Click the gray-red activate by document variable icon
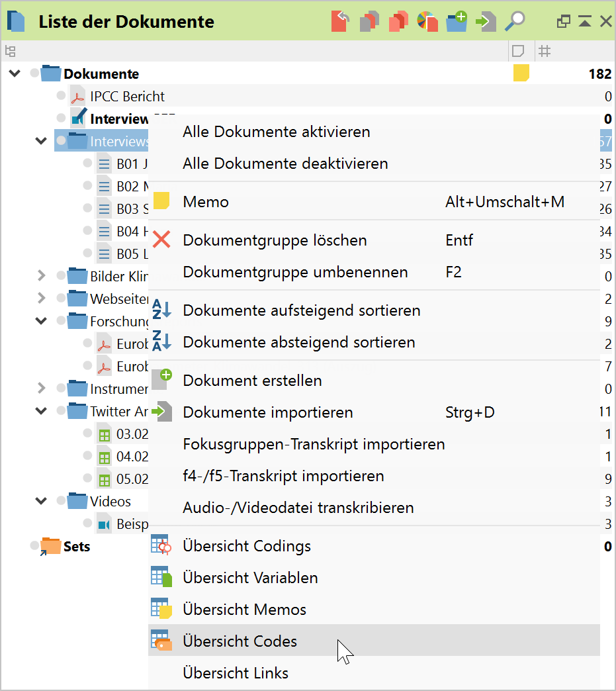Screen dimensions: 616x691 (x=369, y=22)
